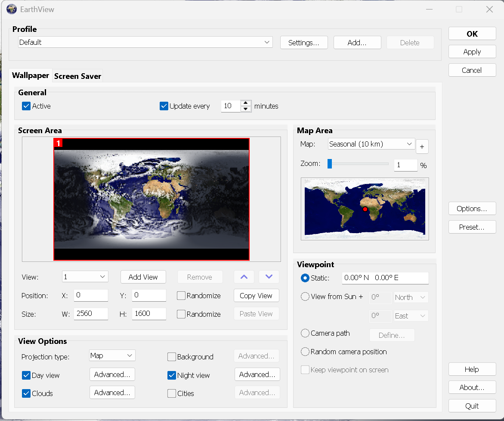504x421 pixels.
Task: Click the OK button
Action: (x=472, y=34)
